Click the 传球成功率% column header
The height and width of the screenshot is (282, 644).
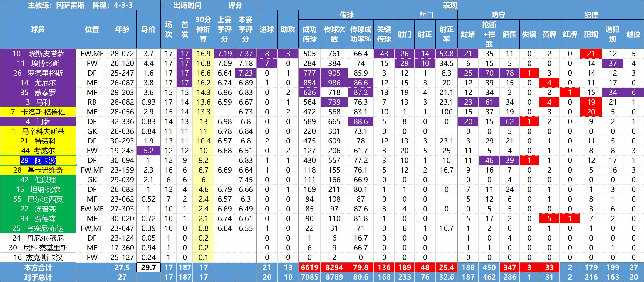pyautogui.click(x=360, y=34)
